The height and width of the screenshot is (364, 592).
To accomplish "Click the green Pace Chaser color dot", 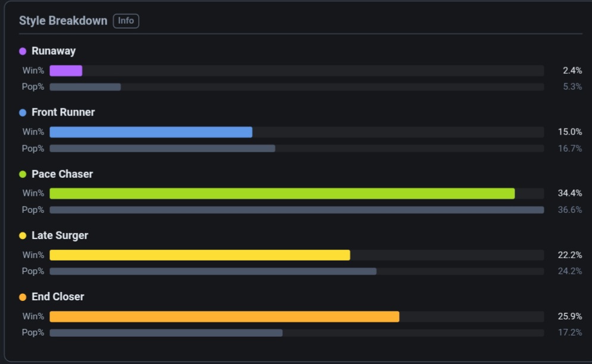I will click(23, 174).
